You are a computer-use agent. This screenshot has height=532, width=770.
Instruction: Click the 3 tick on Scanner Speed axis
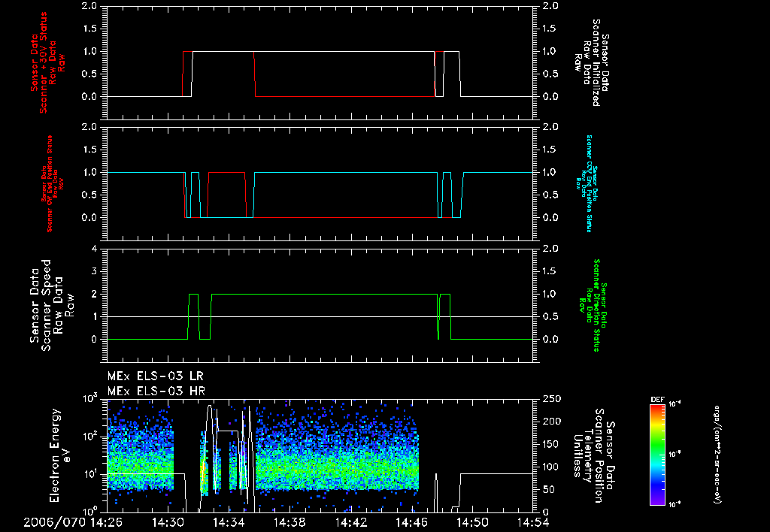pos(94,271)
